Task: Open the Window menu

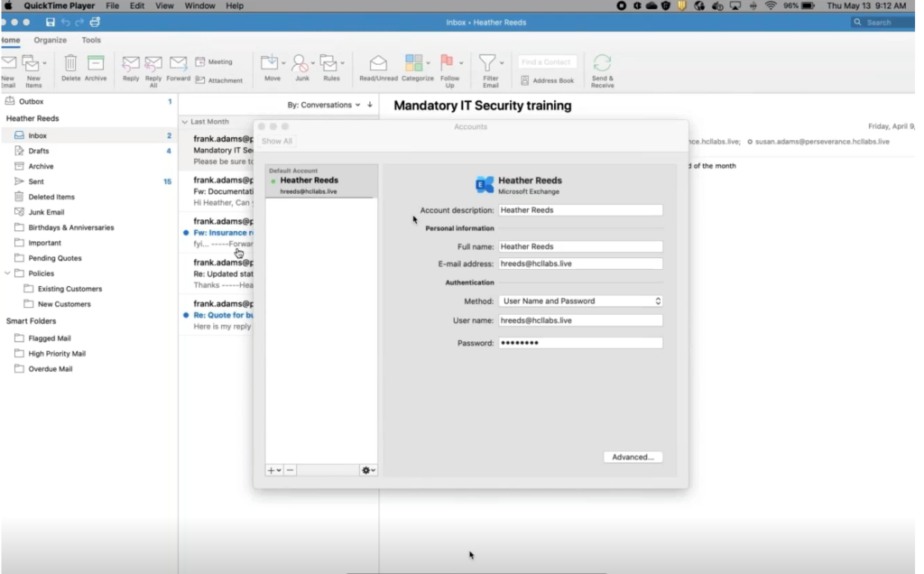Action: pyautogui.click(x=199, y=6)
